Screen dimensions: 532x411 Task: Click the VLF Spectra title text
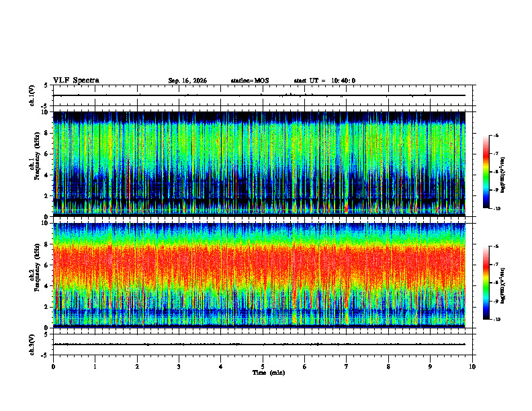click(76, 81)
